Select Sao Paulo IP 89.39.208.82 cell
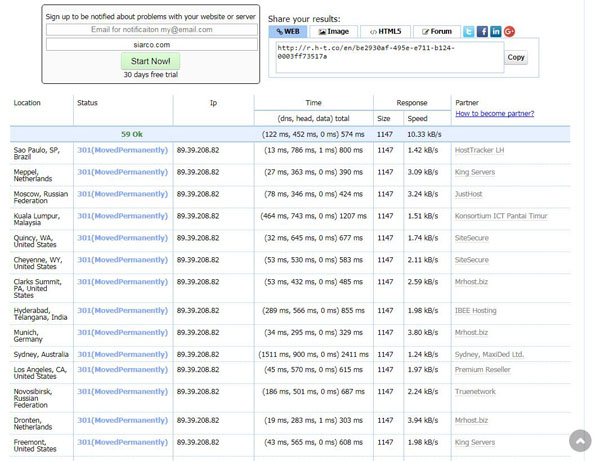Screen dimensions: 600x461 click(198, 150)
